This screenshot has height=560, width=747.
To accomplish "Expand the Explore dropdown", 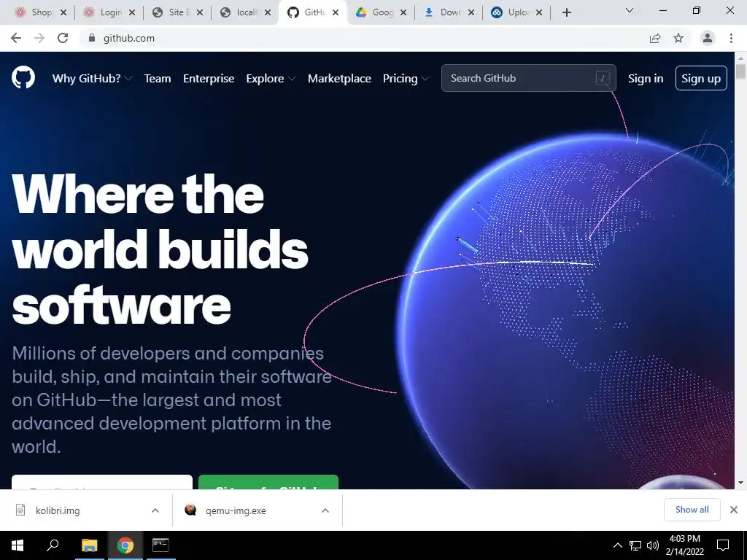I will pos(271,79).
